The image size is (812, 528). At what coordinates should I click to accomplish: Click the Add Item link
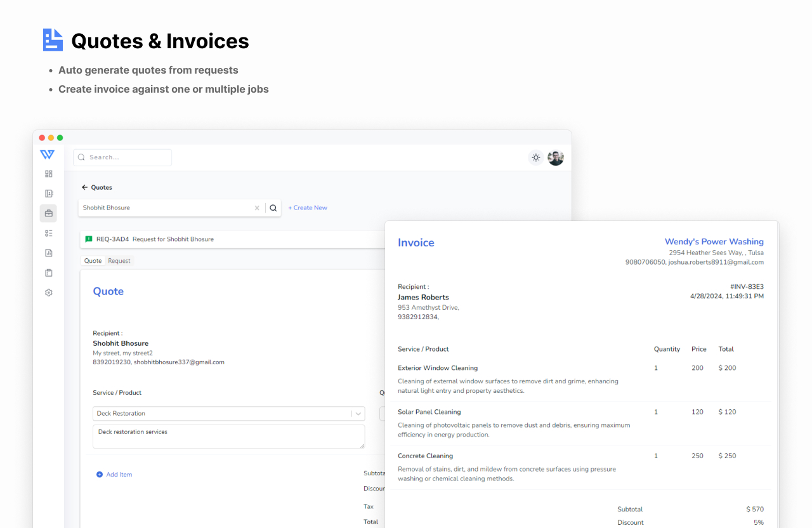tap(119, 475)
